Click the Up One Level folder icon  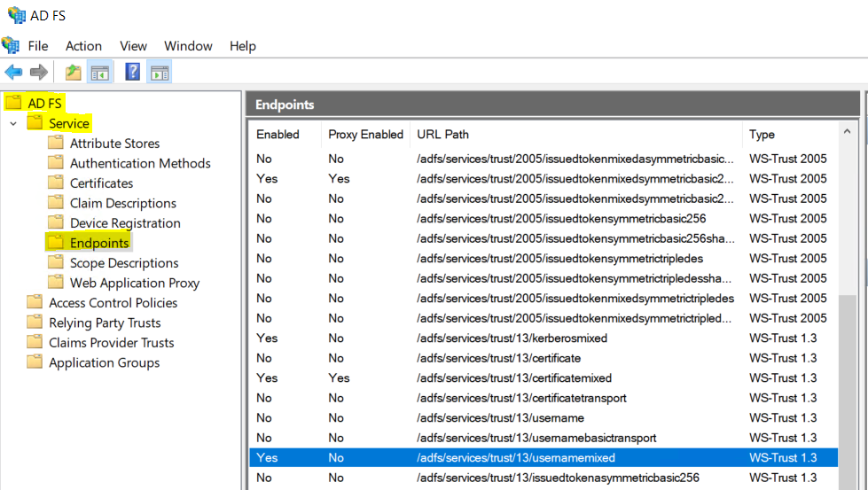[73, 72]
